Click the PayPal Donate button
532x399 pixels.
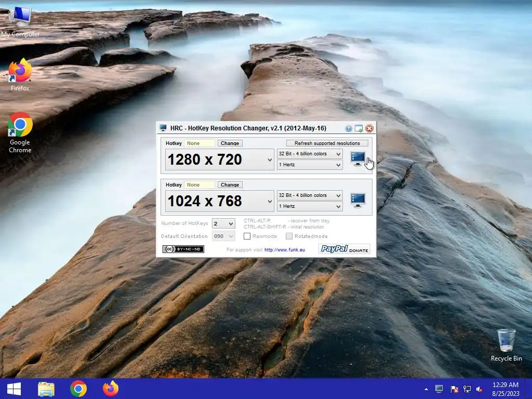[x=344, y=249]
